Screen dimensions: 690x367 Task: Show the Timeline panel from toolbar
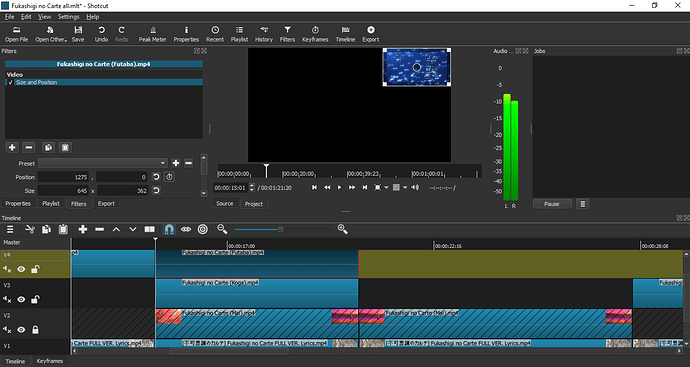(345, 34)
